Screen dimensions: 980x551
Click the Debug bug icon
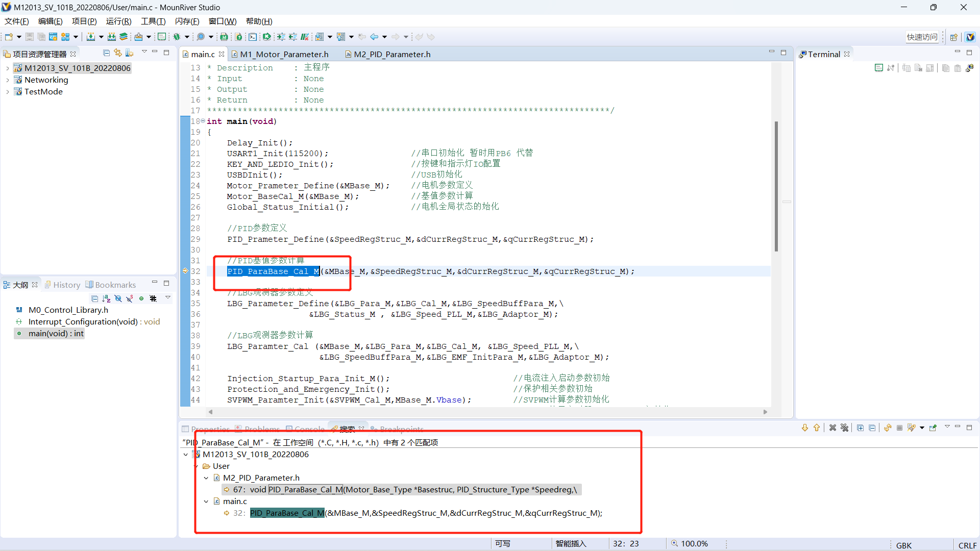(x=177, y=37)
